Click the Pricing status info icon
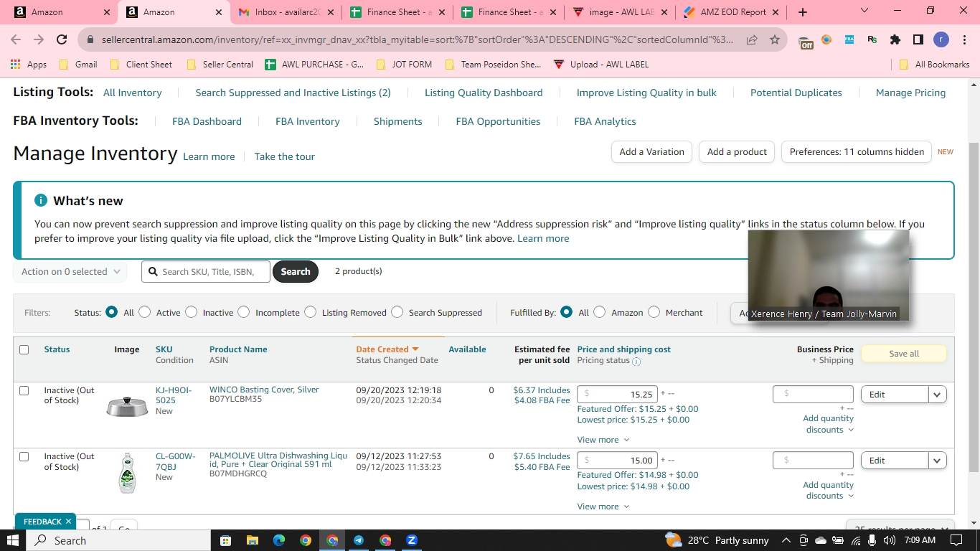 (636, 361)
